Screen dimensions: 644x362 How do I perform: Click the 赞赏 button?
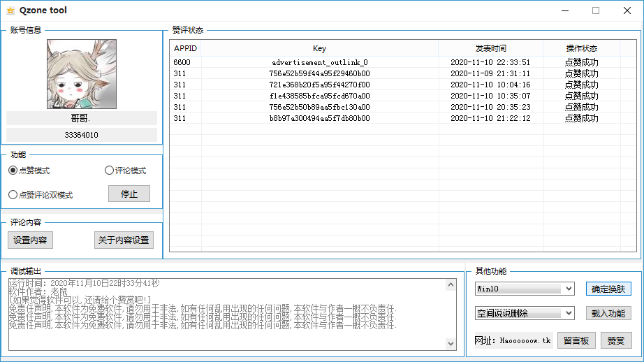615,340
